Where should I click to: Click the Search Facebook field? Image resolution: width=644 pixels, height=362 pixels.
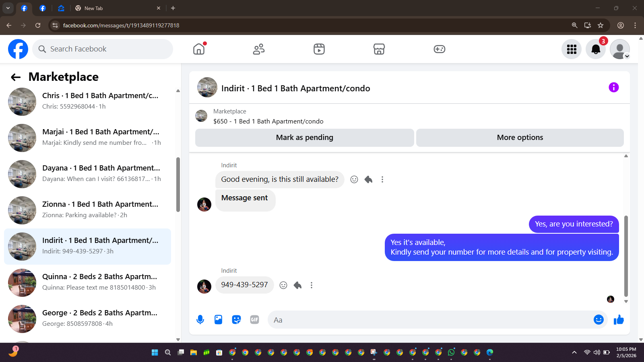[x=103, y=49]
